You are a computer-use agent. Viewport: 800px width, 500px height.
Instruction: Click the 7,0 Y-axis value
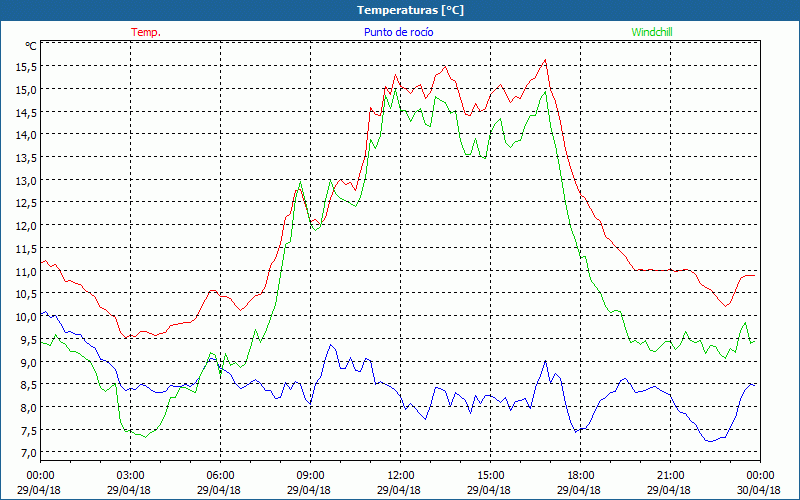[x=28, y=453]
